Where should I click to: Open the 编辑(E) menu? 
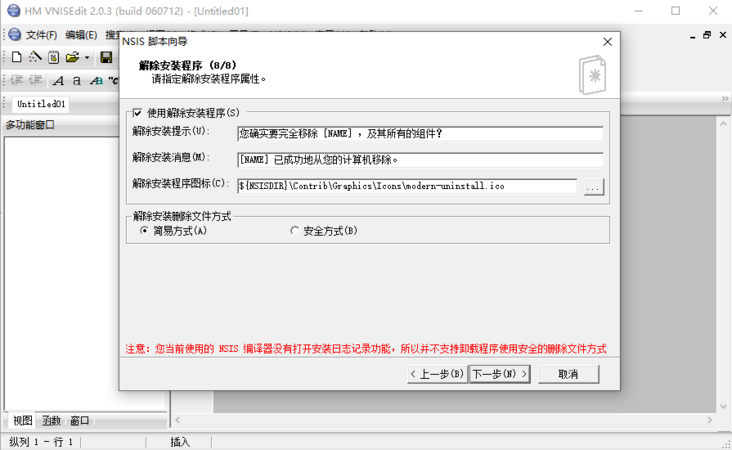coord(81,35)
